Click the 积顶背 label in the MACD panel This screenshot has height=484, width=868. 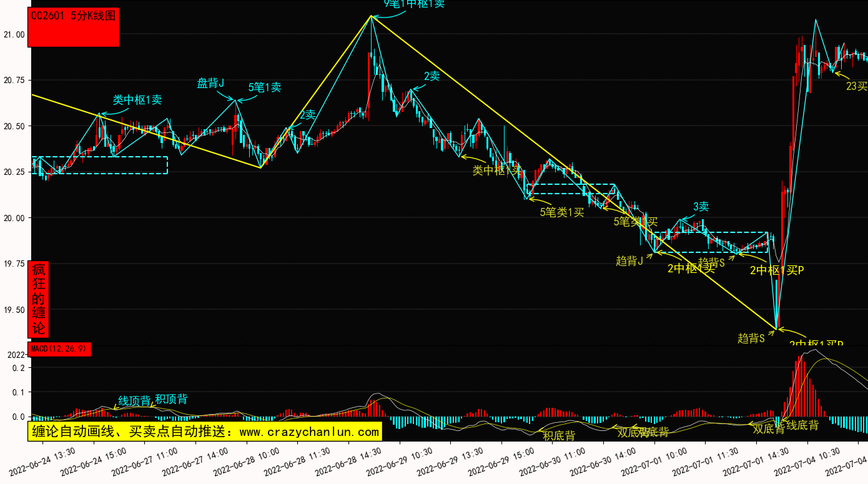click(171, 399)
